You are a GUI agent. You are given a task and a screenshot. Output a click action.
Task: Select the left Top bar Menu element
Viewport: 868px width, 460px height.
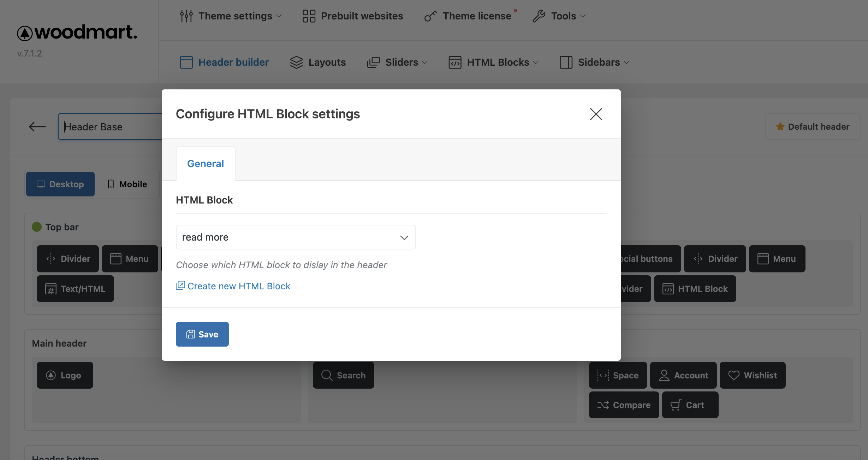coord(130,259)
